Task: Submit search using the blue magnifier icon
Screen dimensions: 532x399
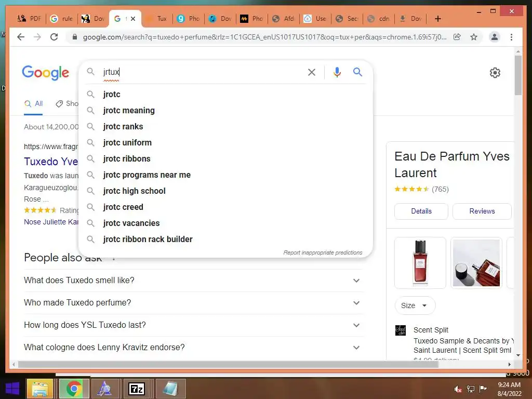Action: pyautogui.click(x=357, y=72)
